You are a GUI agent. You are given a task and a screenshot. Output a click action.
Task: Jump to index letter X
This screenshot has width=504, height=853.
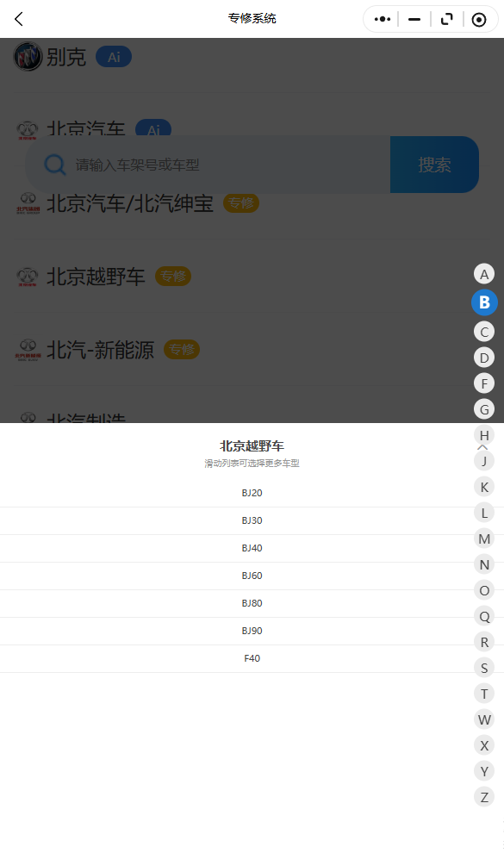pyautogui.click(x=484, y=745)
